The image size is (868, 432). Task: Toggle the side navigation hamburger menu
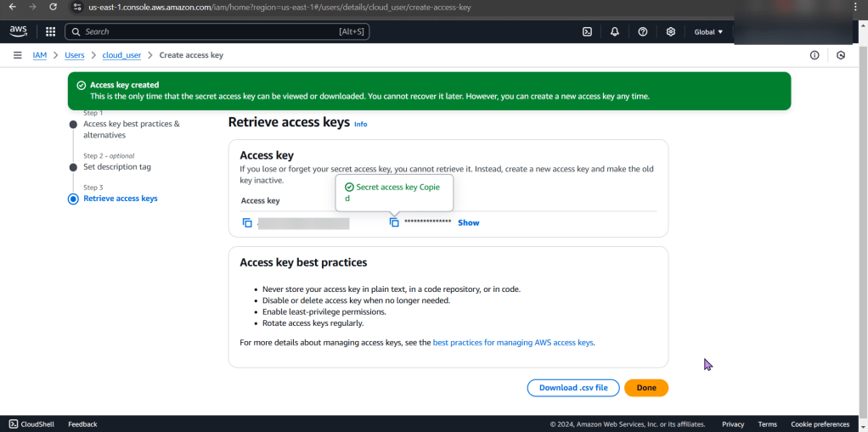(x=17, y=55)
